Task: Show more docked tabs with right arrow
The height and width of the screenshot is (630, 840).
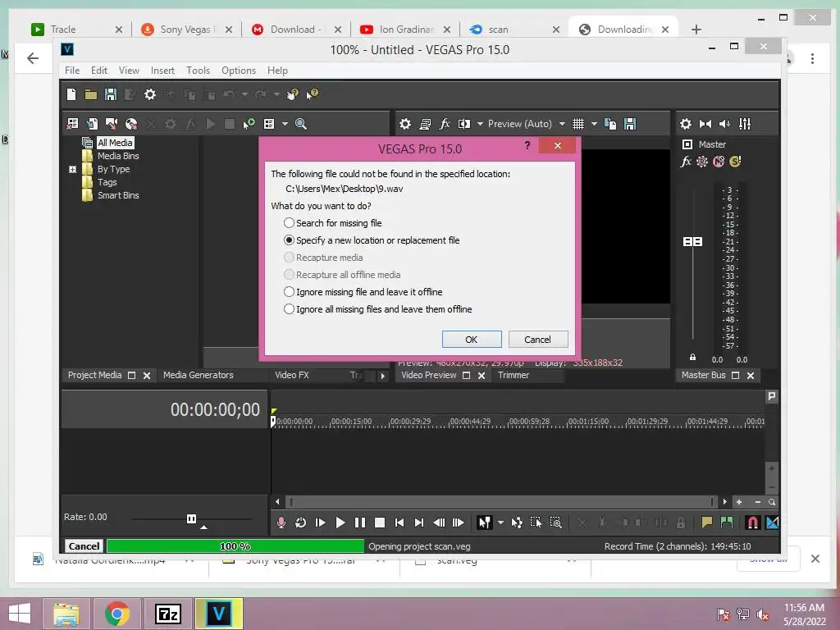Action: pos(382,376)
